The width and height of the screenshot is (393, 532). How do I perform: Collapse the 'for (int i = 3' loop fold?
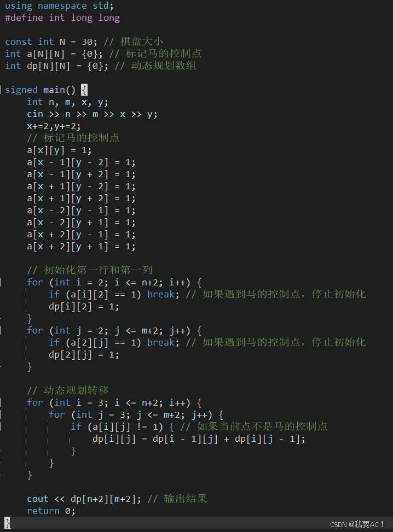pyautogui.click(x=1, y=403)
